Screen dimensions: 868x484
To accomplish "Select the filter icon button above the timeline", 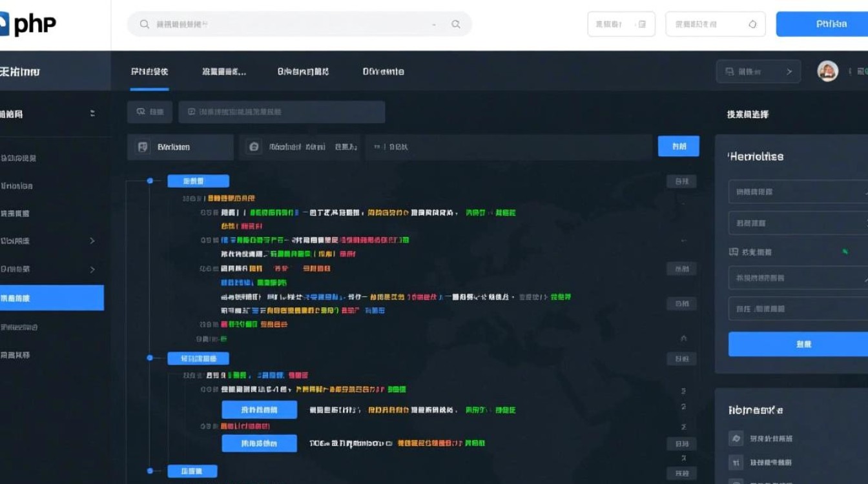I will (149, 111).
